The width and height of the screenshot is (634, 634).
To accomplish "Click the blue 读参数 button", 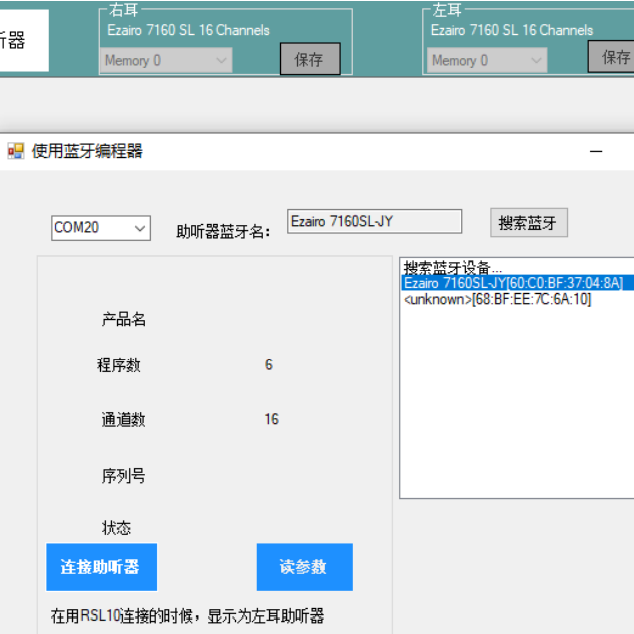I will click(x=304, y=567).
